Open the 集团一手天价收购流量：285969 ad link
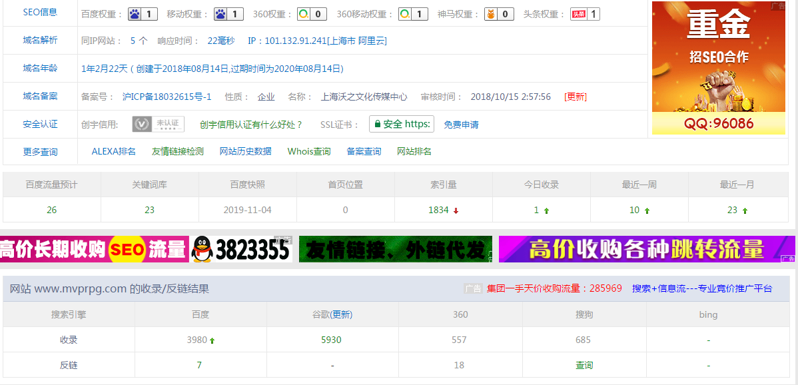The width and height of the screenshot is (798, 385). tap(554, 289)
